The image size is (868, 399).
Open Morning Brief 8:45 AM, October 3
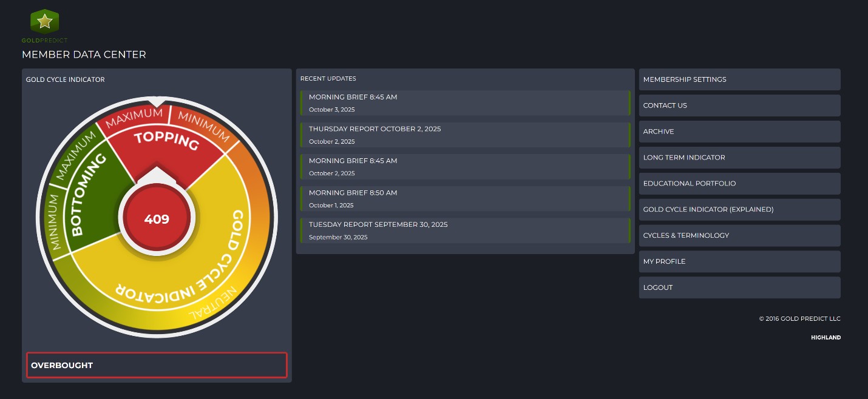coord(466,103)
